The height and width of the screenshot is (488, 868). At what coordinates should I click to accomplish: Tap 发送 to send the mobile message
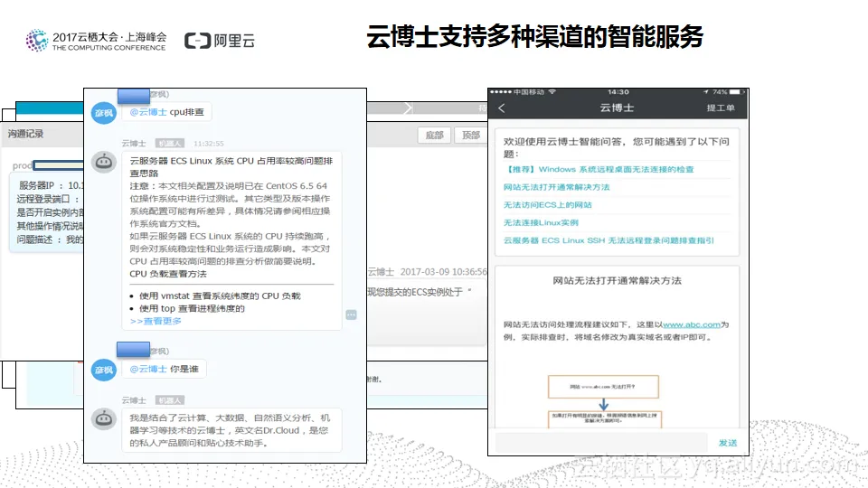[x=727, y=443]
